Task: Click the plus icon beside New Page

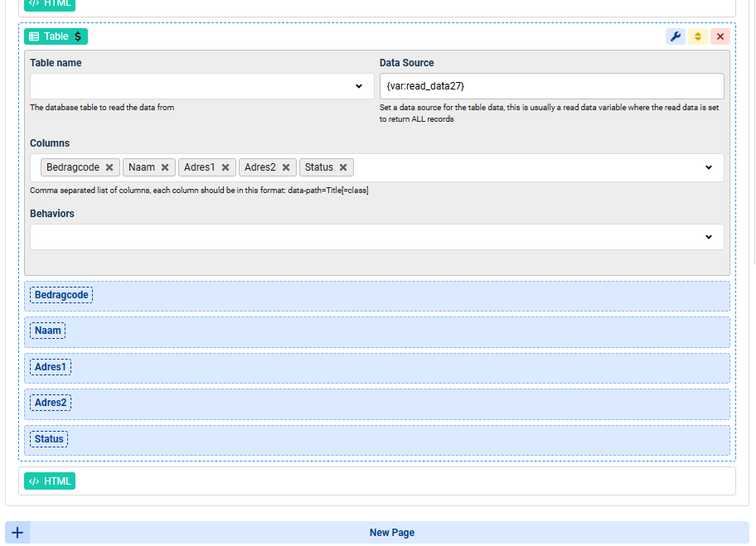Action: coord(17,533)
